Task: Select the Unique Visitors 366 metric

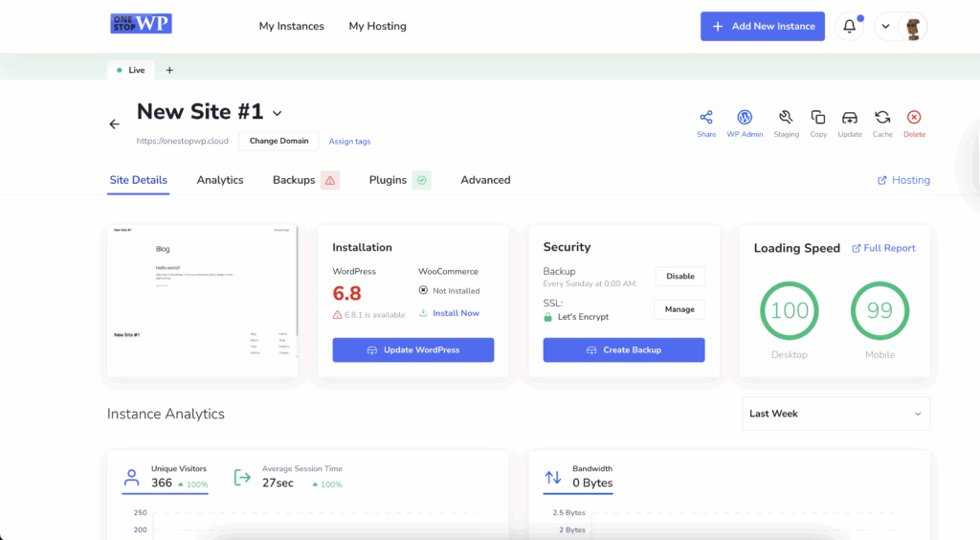Action: click(165, 478)
